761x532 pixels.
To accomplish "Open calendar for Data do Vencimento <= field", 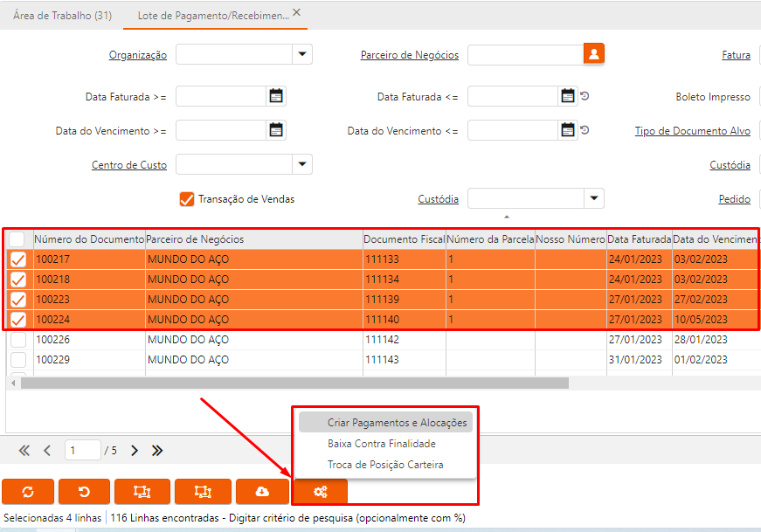I will 568,130.
